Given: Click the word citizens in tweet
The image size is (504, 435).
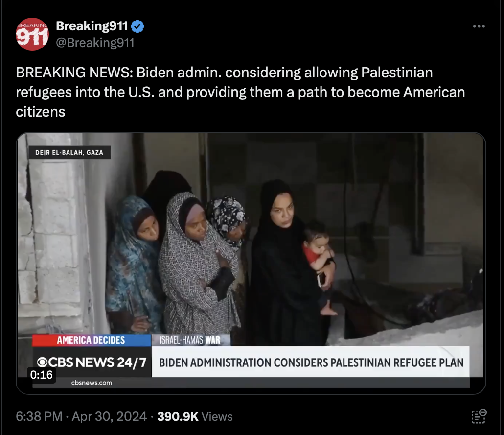Looking at the screenshot, I should pos(41,112).
